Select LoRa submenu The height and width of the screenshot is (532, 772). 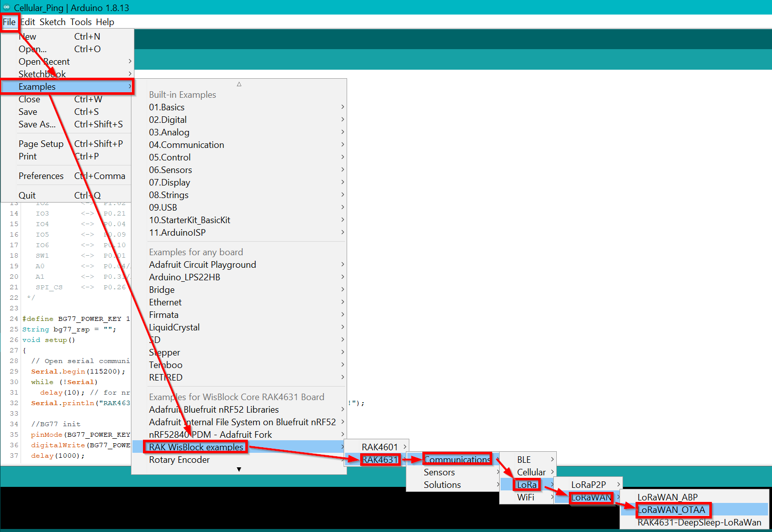pos(528,485)
